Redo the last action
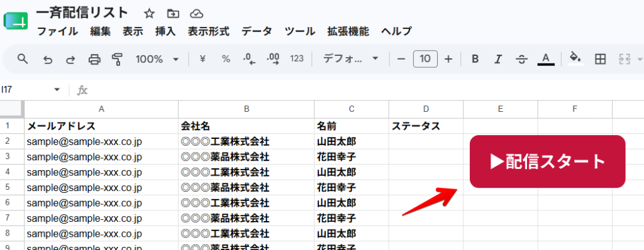 pyautogui.click(x=71, y=60)
